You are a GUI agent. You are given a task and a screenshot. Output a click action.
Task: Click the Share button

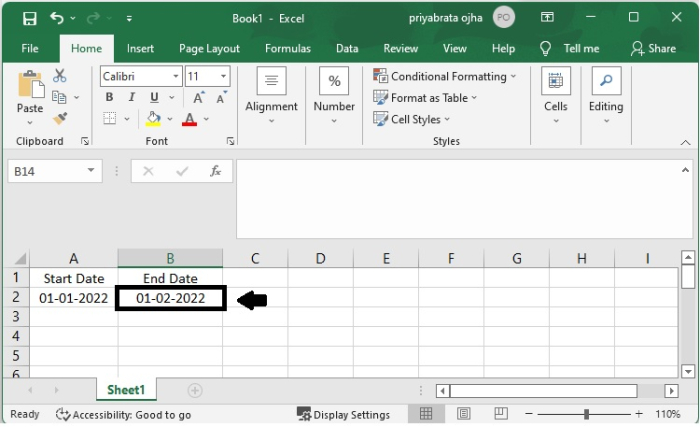[x=653, y=48]
